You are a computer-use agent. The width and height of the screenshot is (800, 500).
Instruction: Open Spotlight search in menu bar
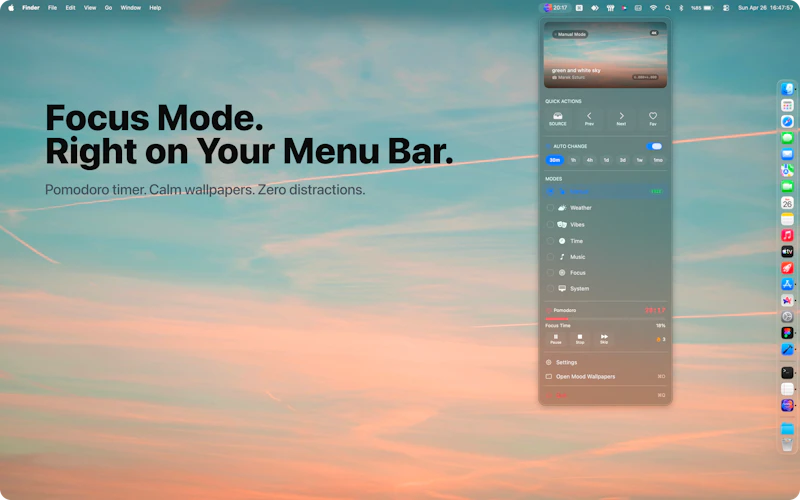[667, 8]
